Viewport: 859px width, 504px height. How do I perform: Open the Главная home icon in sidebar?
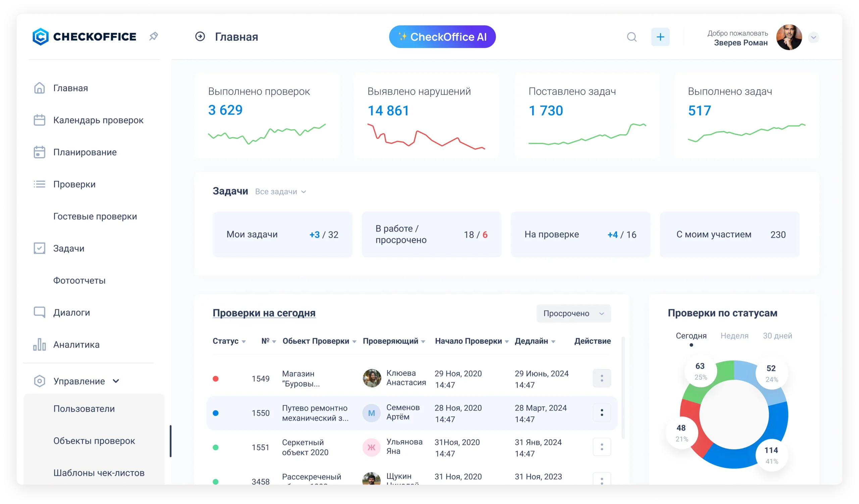(40, 88)
